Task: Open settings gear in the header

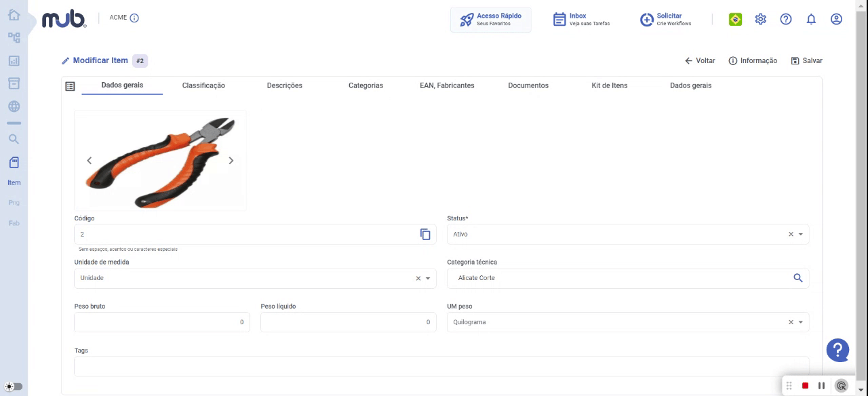Action: pos(761,19)
